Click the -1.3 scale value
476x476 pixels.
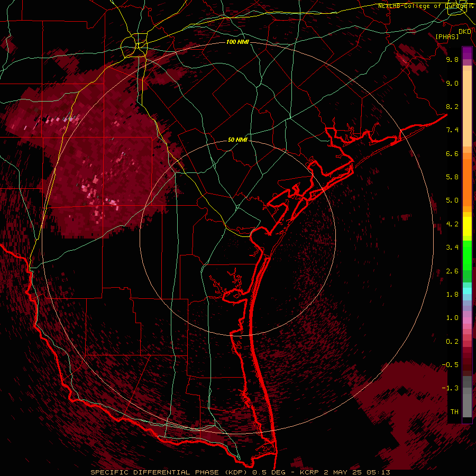tap(450, 388)
